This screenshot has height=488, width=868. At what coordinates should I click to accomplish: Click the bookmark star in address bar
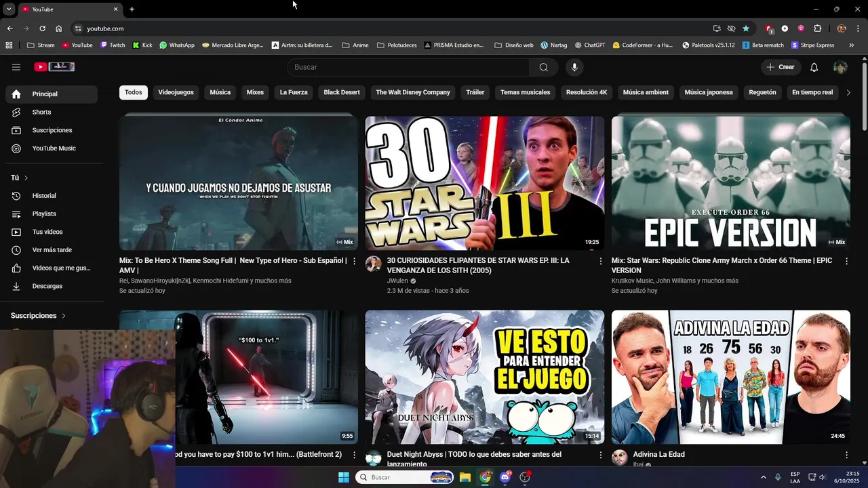(x=746, y=28)
